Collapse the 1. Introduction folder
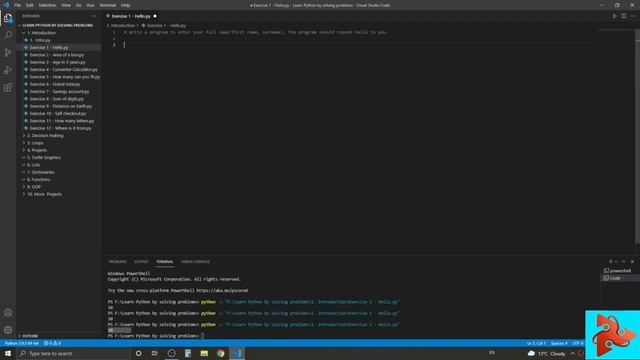Screen dimensions: 640x360 [x=41, y=33]
